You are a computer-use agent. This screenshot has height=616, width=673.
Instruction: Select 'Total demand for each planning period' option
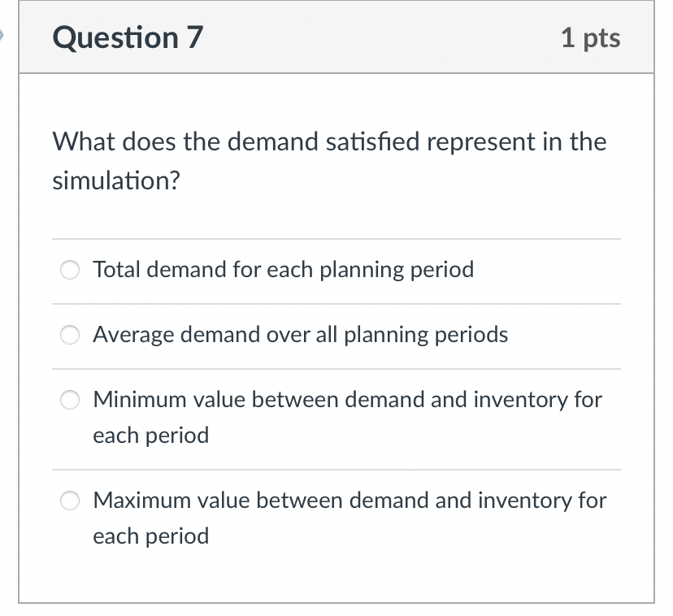coord(283,270)
